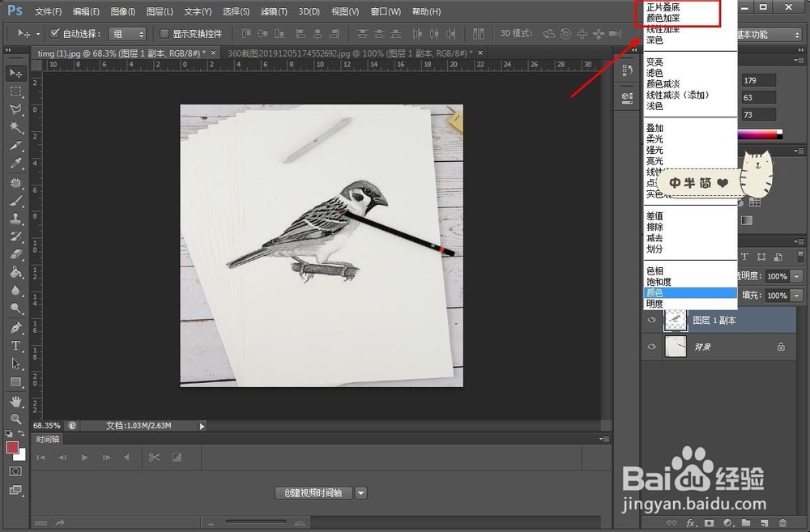Select the Dodge tool
The width and height of the screenshot is (810, 532).
15,309
